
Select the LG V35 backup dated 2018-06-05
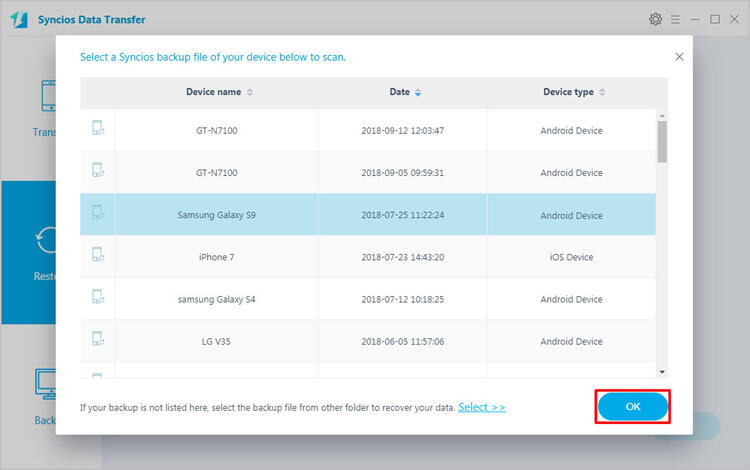[x=402, y=341]
